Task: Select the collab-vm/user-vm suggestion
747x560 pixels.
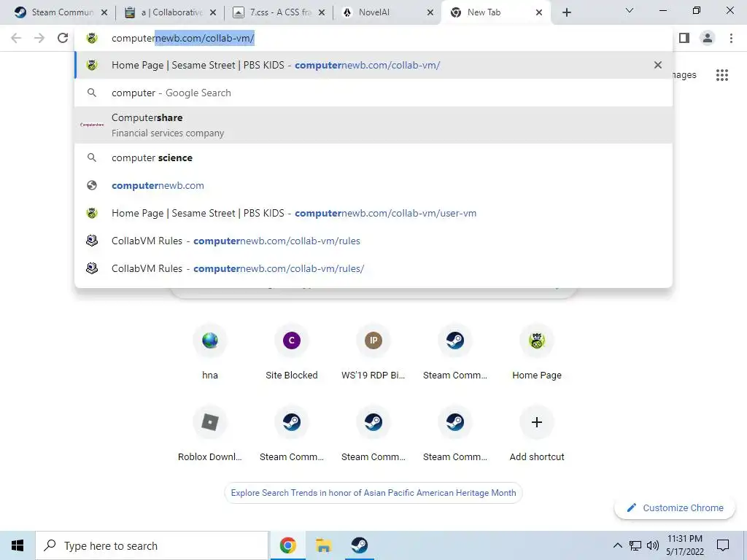Action: pyautogui.click(x=373, y=213)
